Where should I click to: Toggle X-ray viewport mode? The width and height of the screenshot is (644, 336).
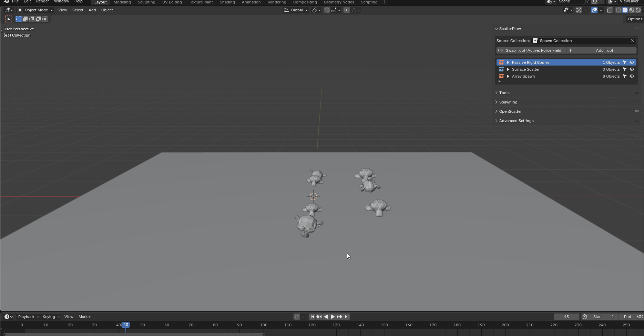[x=610, y=10]
